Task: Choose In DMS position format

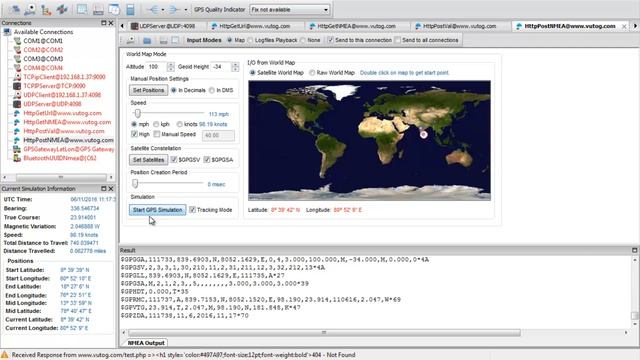Action: (x=212, y=90)
